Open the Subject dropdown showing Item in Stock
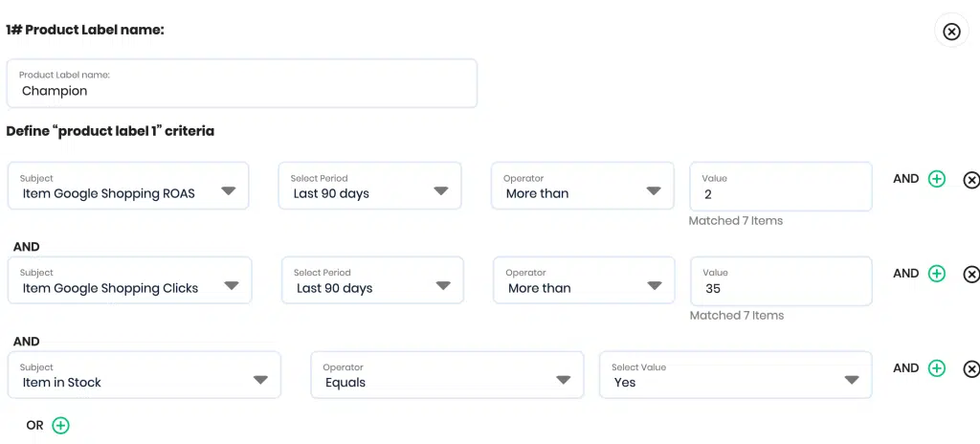Image resolution: width=980 pixels, height=444 pixels. [x=145, y=374]
